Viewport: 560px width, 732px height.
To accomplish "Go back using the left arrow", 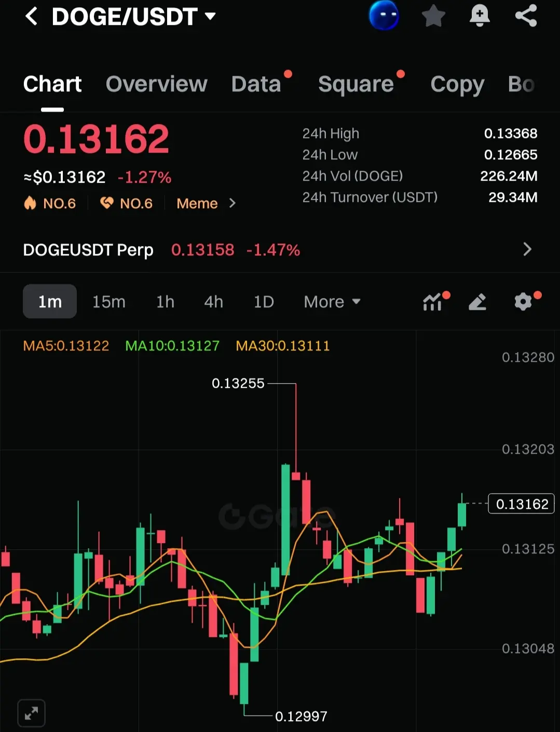I will click(31, 17).
